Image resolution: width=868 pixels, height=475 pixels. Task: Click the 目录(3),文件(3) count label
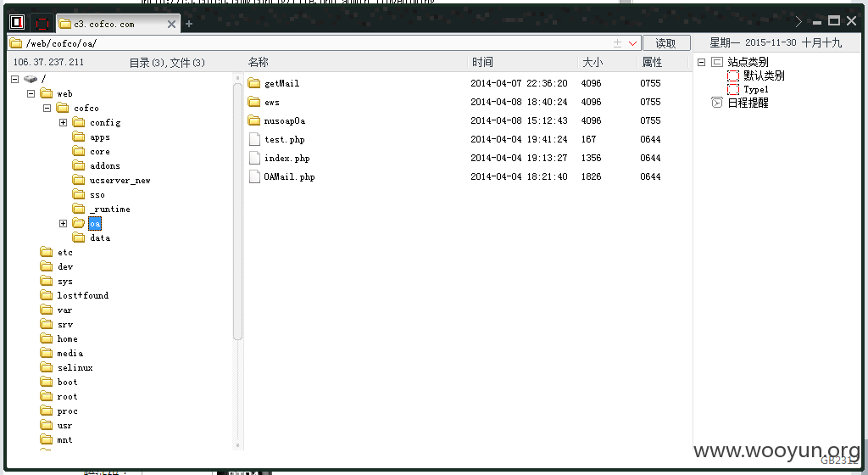click(x=167, y=63)
